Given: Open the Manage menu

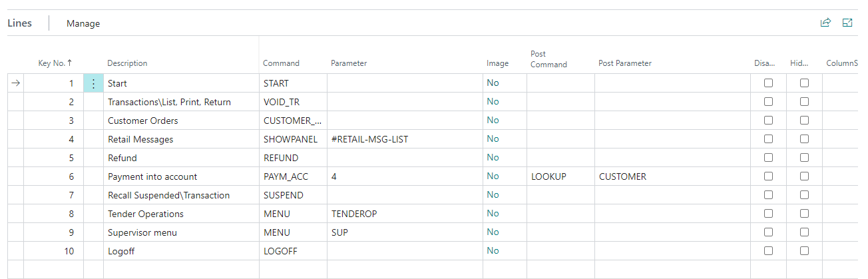Looking at the screenshot, I should click(83, 23).
